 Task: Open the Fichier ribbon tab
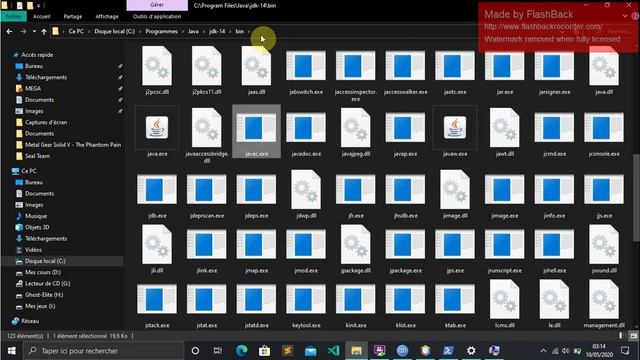tap(13, 16)
